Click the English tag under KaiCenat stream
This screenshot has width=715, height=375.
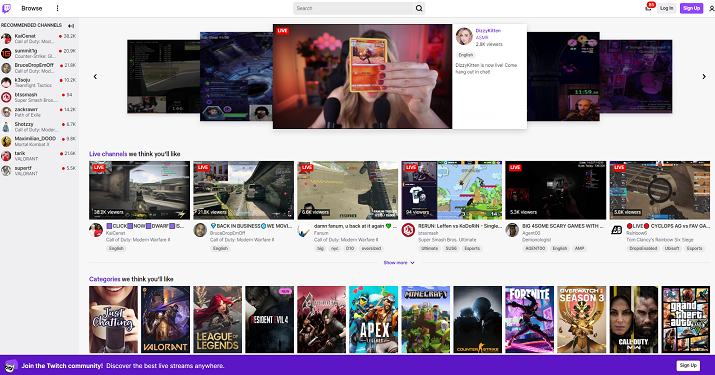[x=116, y=249]
